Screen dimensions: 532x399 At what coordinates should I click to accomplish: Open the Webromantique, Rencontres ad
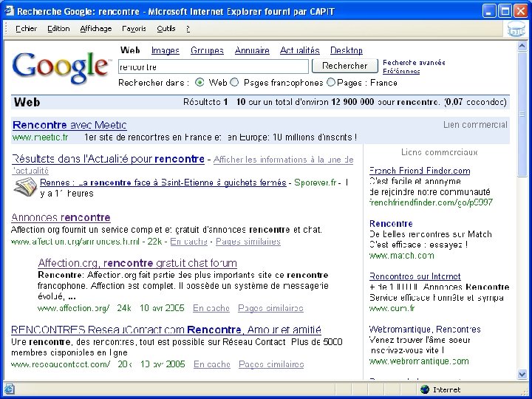click(425, 330)
